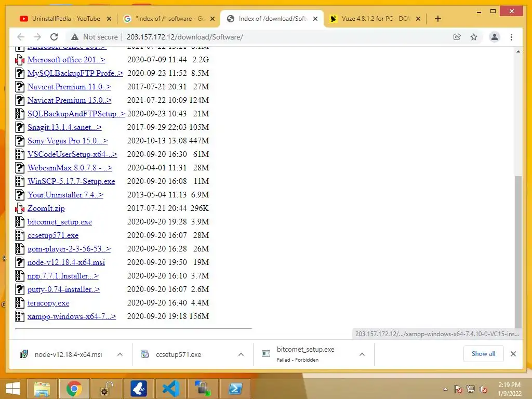Switch to Vuze 4.8.1.2 for PC tab
Image resolution: width=532 pixels, height=399 pixels.
(x=375, y=19)
